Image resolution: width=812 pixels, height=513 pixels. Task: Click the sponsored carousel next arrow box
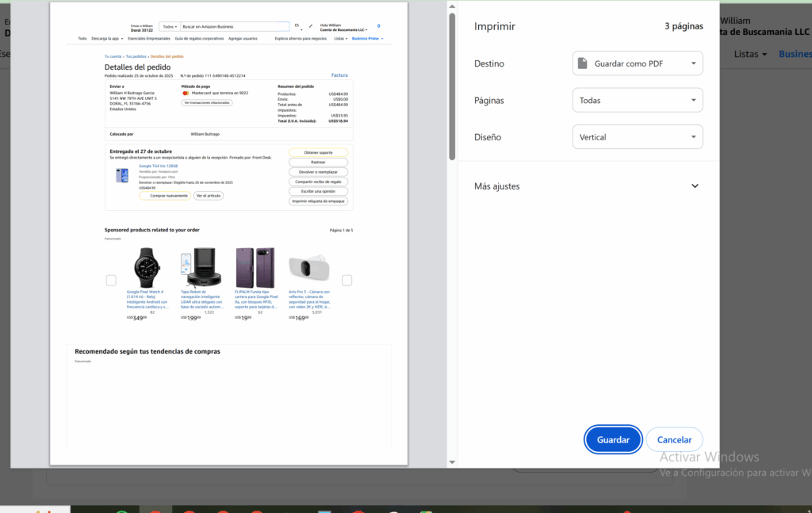pyautogui.click(x=347, y=280)
